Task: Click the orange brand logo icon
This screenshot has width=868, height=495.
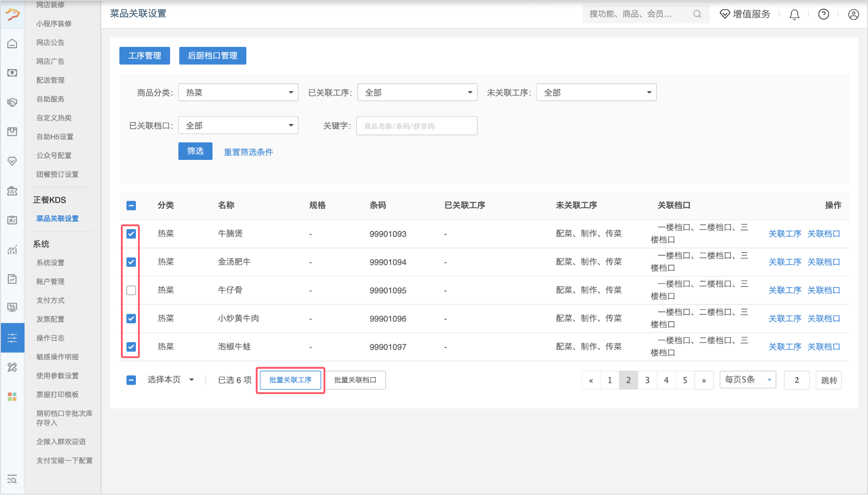Action: pyautogui.click(x=12, y=14)
